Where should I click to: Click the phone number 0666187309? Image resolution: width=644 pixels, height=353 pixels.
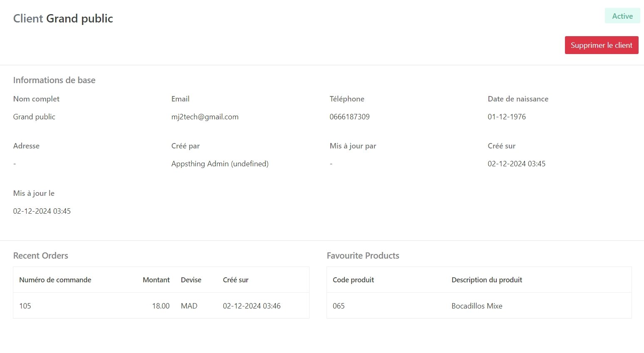coord(349,117)
